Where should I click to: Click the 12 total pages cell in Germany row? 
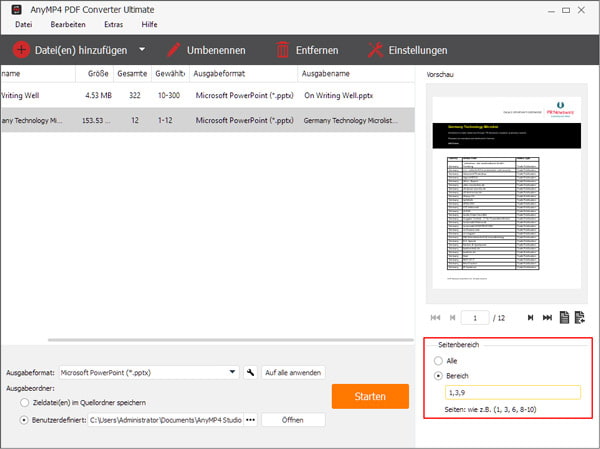pos(135,120)
